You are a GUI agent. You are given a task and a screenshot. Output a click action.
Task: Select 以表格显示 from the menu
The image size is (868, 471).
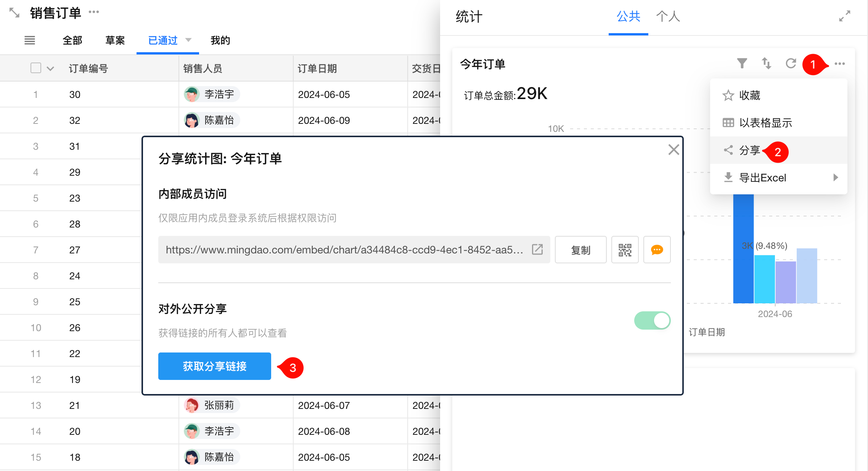point(765,123)
